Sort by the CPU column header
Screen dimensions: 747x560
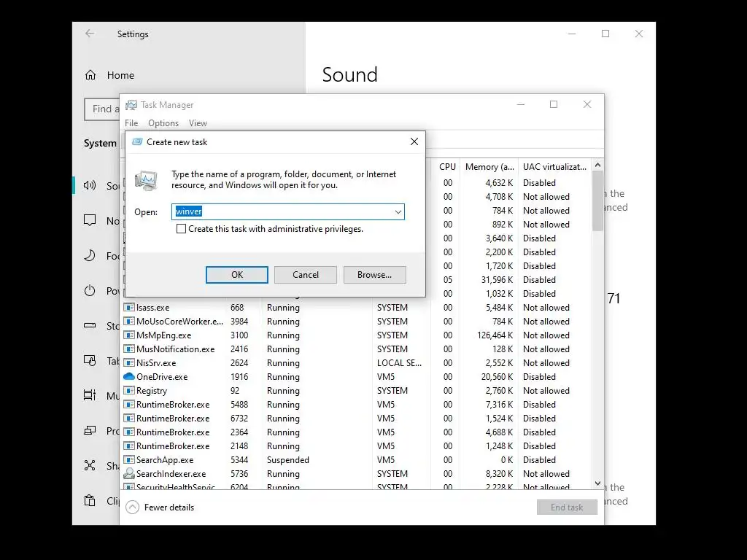[x=447, y=167]
